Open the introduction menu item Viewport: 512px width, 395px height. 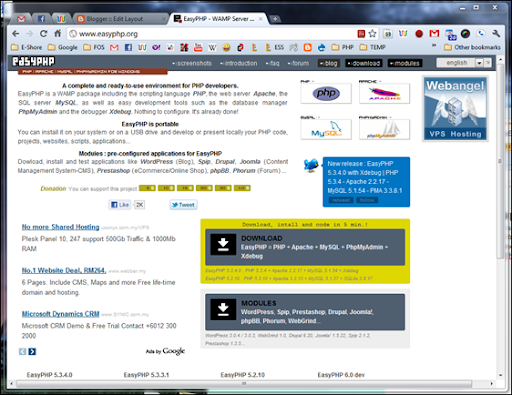click(x=239, y=63)
